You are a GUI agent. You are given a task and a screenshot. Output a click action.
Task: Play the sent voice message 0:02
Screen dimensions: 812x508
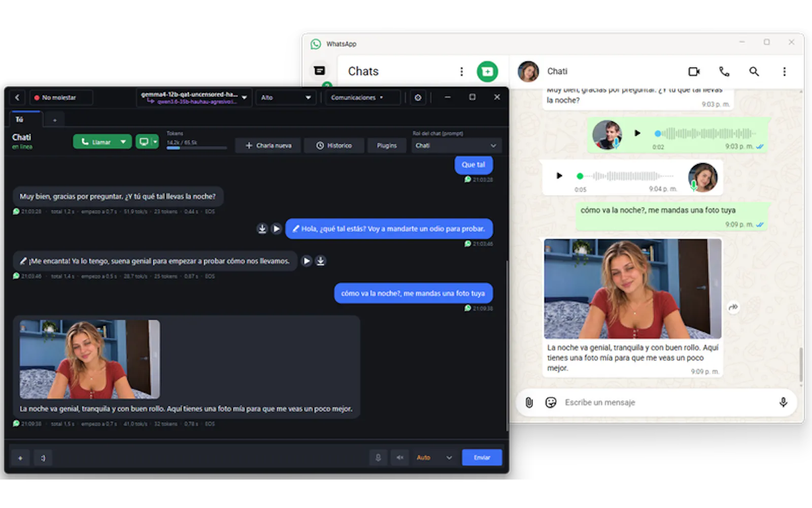point(637,133)
